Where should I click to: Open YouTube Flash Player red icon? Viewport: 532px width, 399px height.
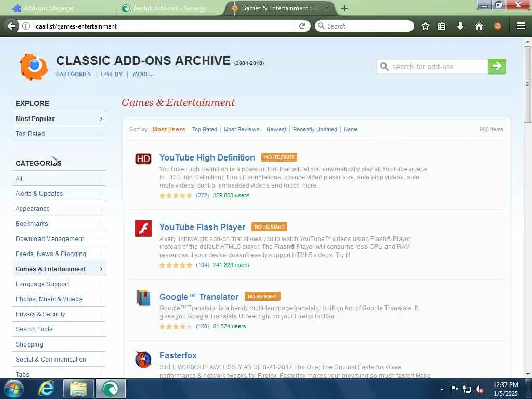(x=143, y=229)
